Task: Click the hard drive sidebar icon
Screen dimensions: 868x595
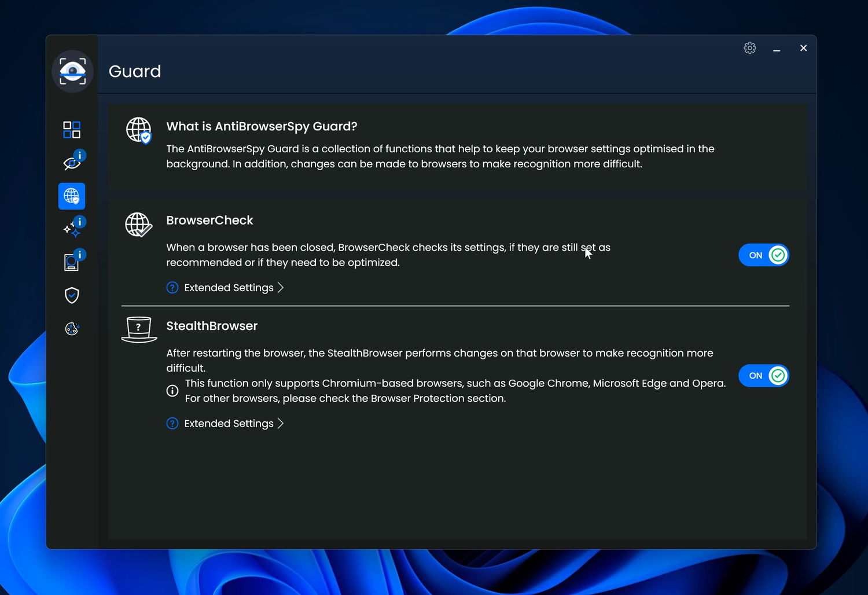Action: pyautogui.click(x=72, y=262)
